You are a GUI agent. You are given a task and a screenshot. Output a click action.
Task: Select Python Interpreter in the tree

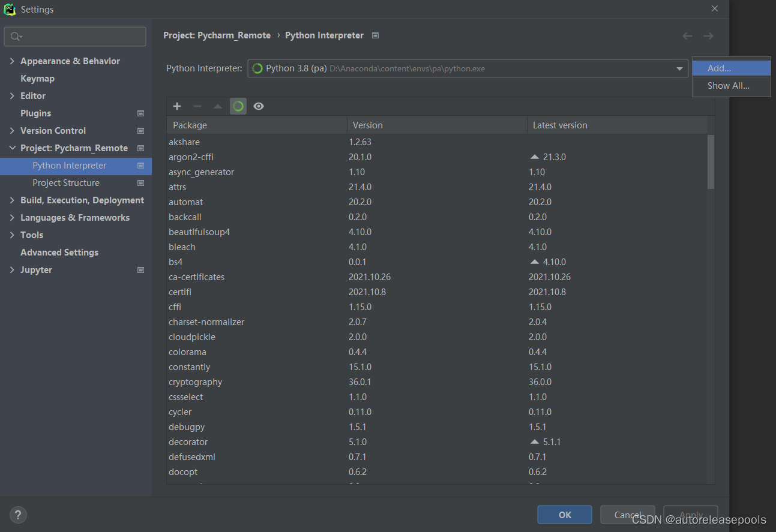76,166
